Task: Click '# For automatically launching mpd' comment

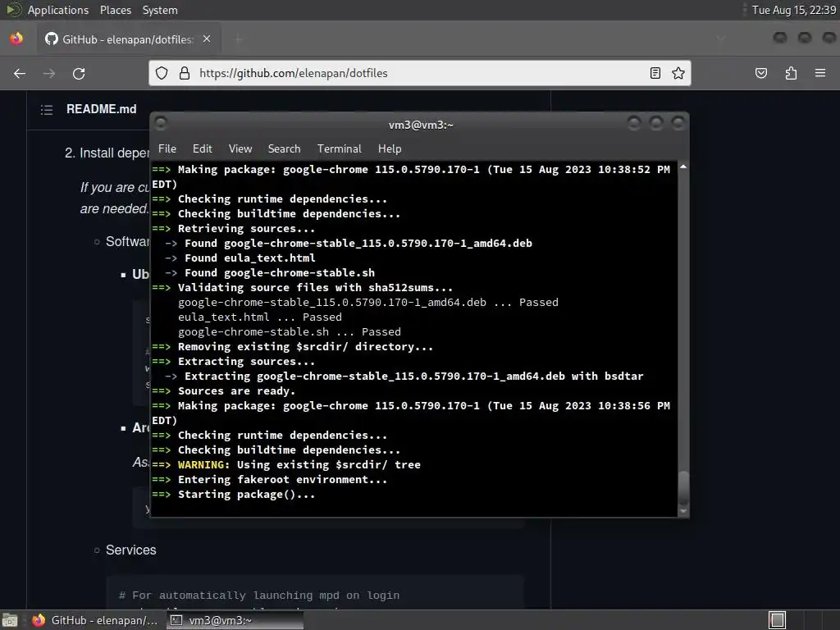Action: tap(258, 596)
